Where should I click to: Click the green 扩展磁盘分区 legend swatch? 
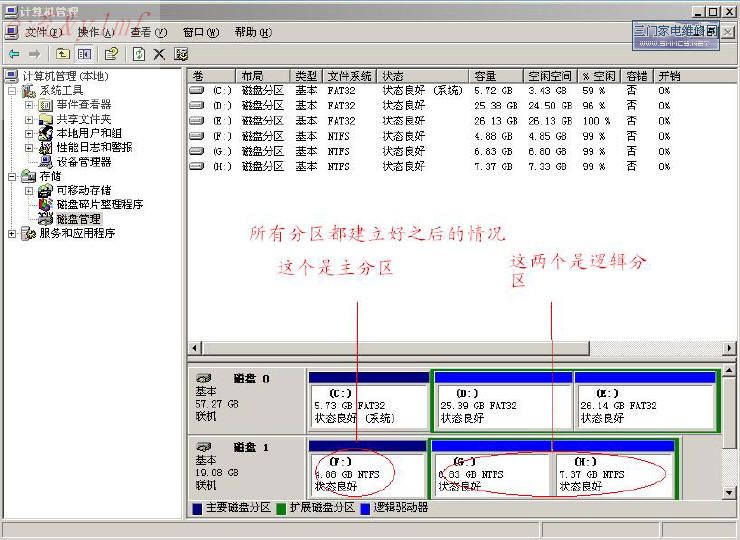[x=281, y=508]
